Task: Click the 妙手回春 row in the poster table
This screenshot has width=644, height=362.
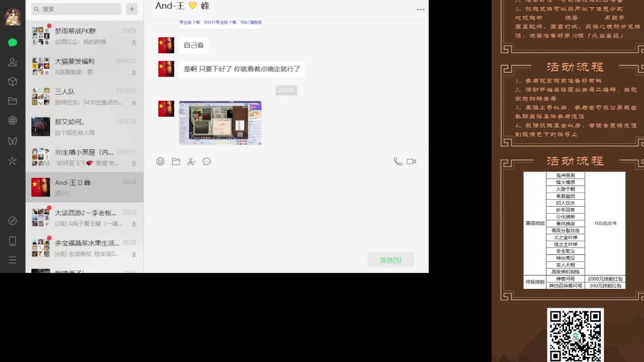Action: [x=566, y=210]
